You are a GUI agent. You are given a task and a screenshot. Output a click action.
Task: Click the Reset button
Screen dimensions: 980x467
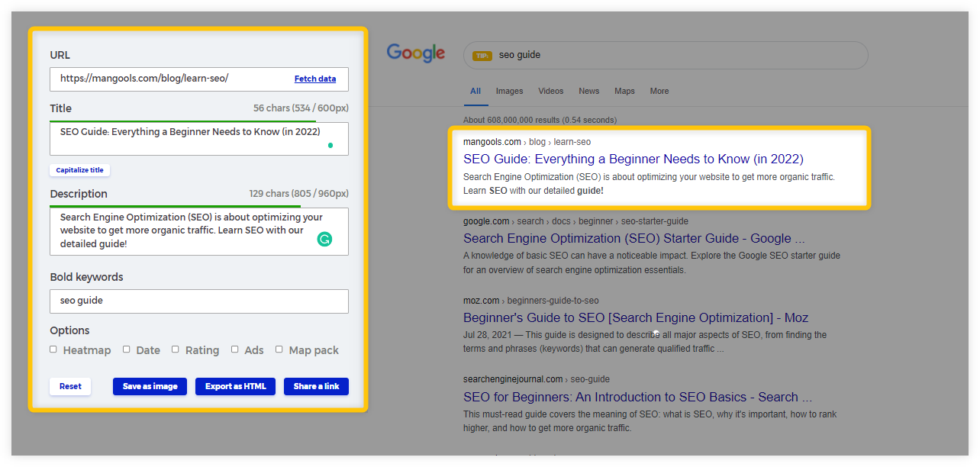[70, 386]
